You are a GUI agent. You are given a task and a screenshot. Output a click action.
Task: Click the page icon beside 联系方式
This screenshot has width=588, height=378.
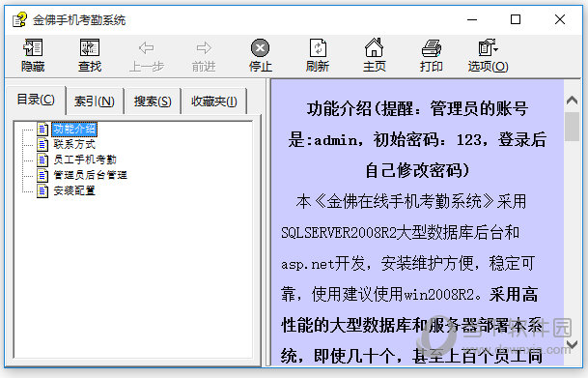coord(42,144)
